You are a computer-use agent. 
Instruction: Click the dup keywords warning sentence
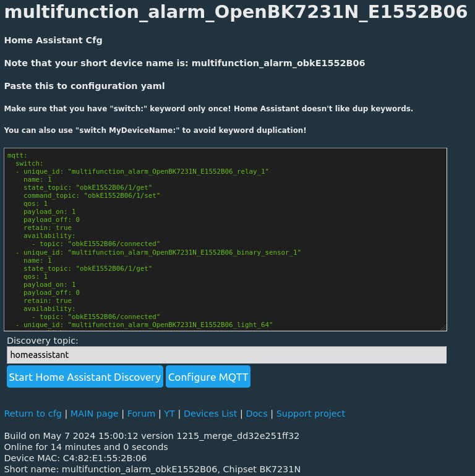[208, 109]
